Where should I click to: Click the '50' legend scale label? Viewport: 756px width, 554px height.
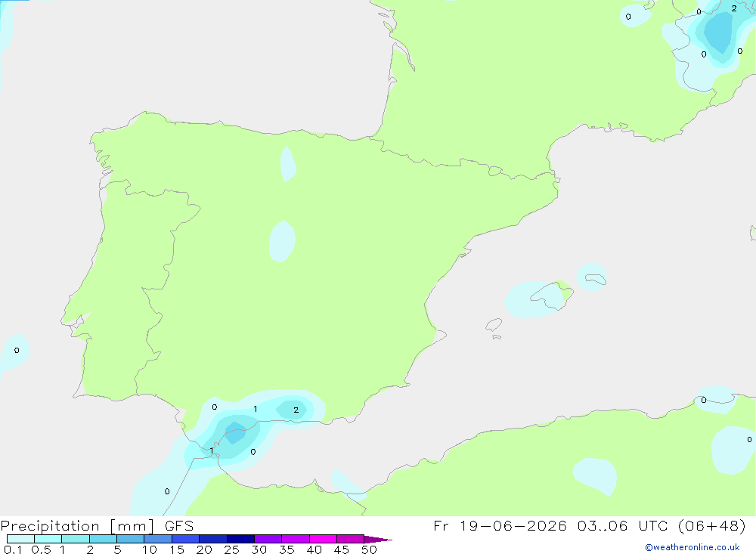(x=369, y=549)
